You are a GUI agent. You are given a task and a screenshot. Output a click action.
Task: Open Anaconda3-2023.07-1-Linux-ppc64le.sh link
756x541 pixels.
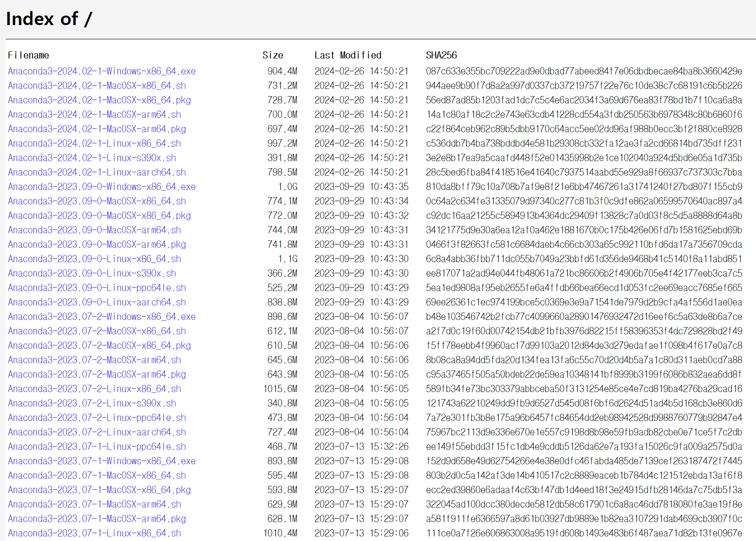pos(97,447)
